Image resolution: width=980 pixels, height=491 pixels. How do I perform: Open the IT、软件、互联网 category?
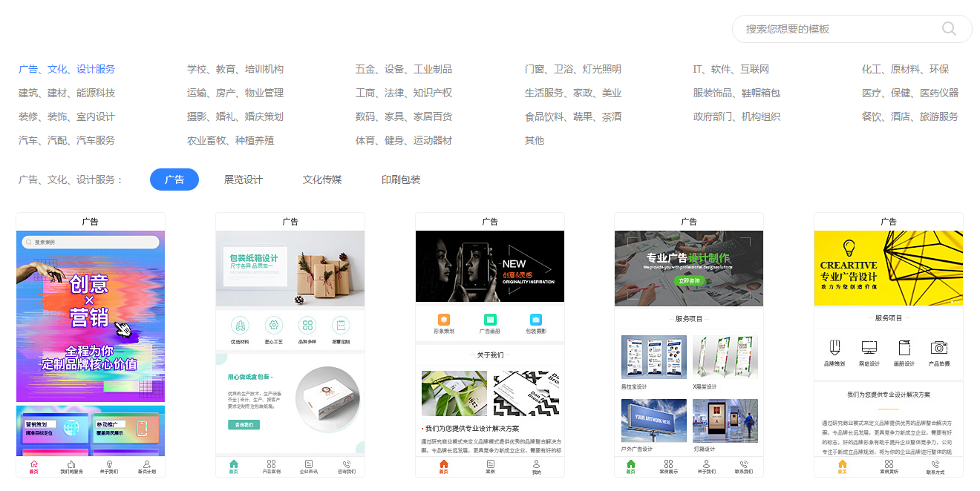[731, 69]
